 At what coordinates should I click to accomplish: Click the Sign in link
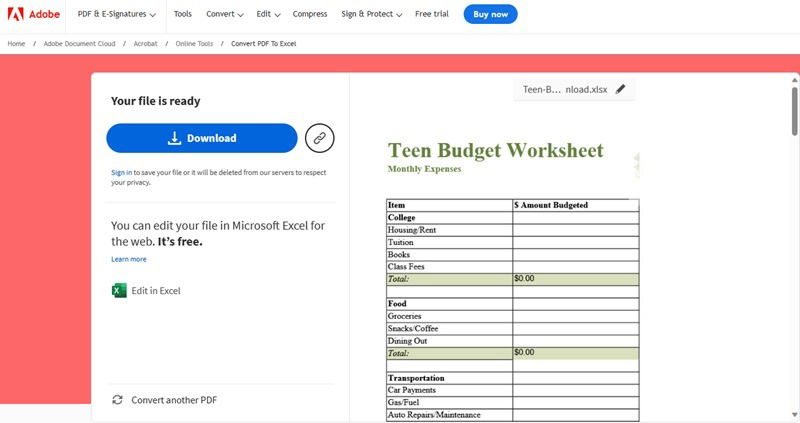pyautogui.click(x=121, y=172)
